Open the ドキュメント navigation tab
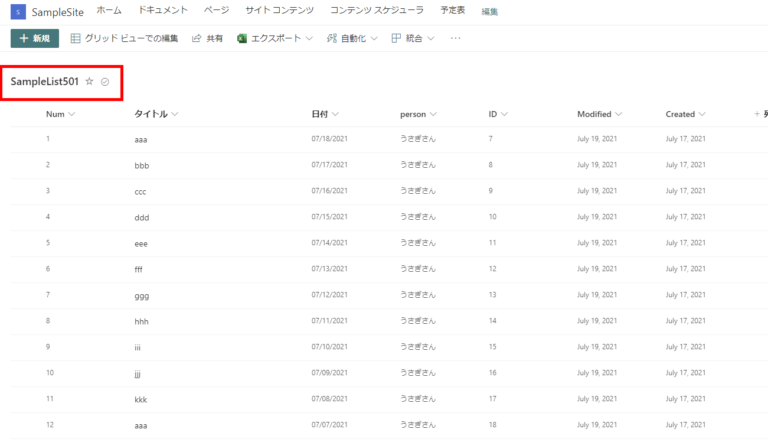 click(x=162, y=10)
